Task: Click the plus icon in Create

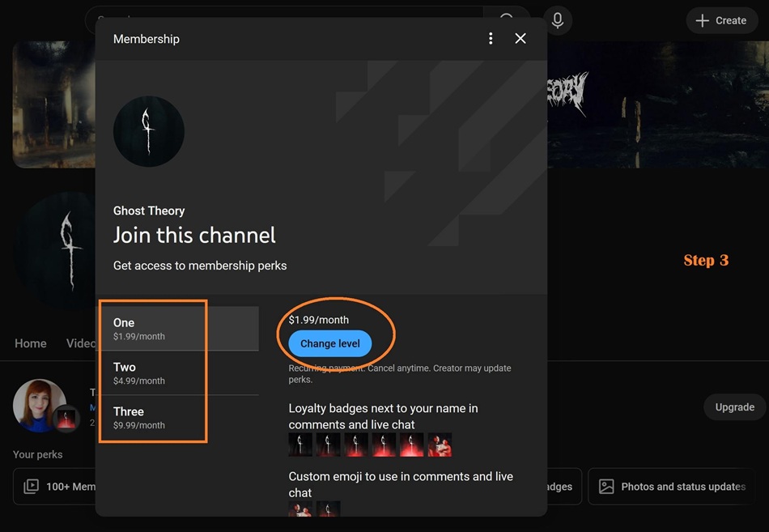Action: (703, 20)
